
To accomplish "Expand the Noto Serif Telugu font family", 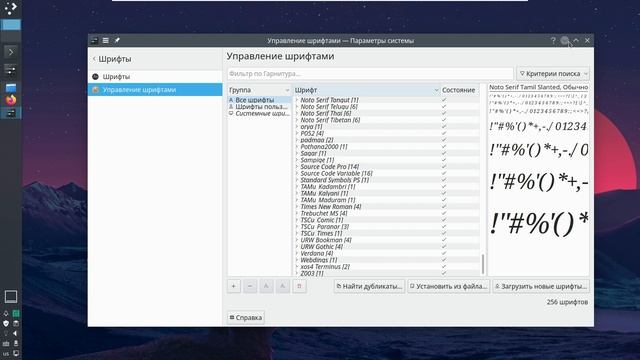I will tap(297, 107).
